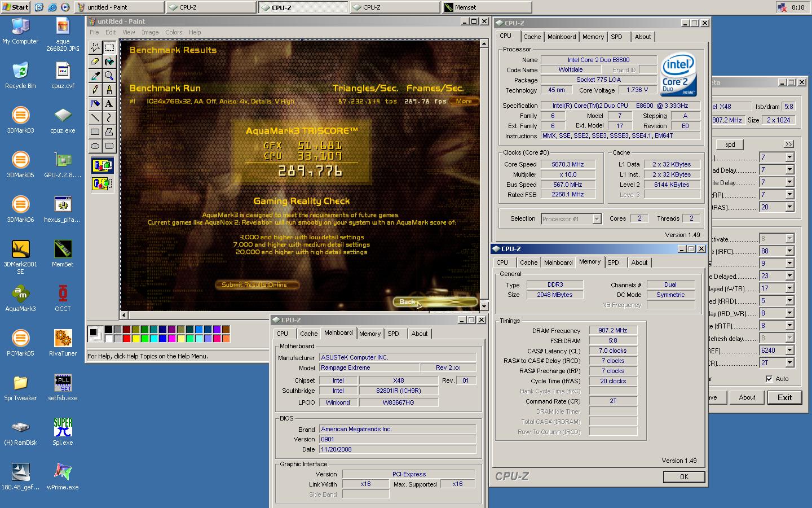The height and width of the screenshot is (508, 812).
Task: Click the >> expand button in Memset
Action: [x=788, y=144]
